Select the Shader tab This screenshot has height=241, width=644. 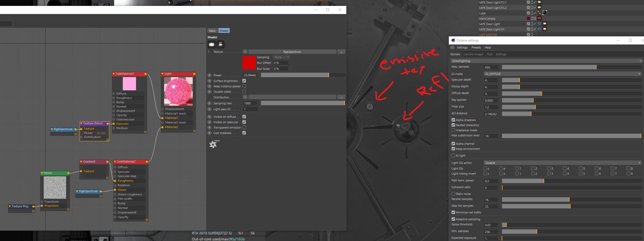click(x=224, y=31)
